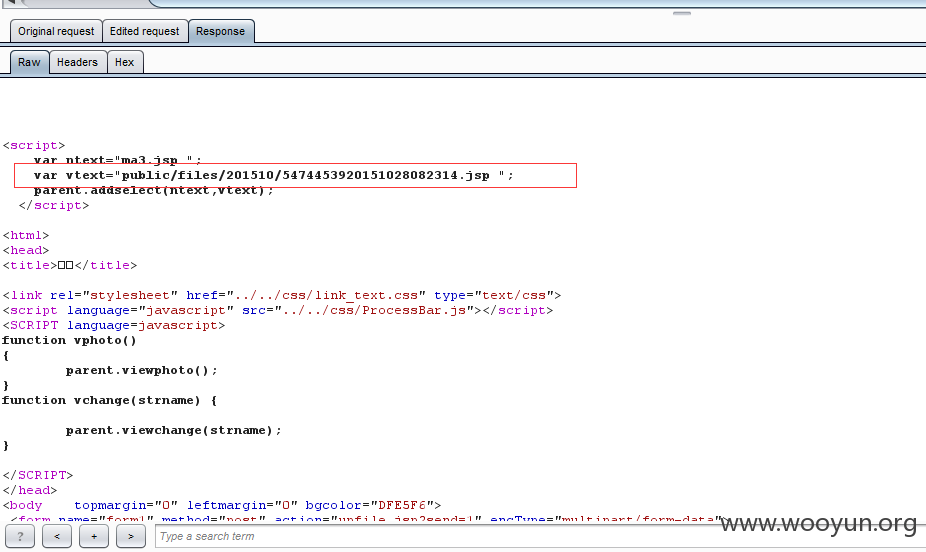Click the parent.viewphoto(); line
Viewport: 926px width, 552px height.
[142, 370]
